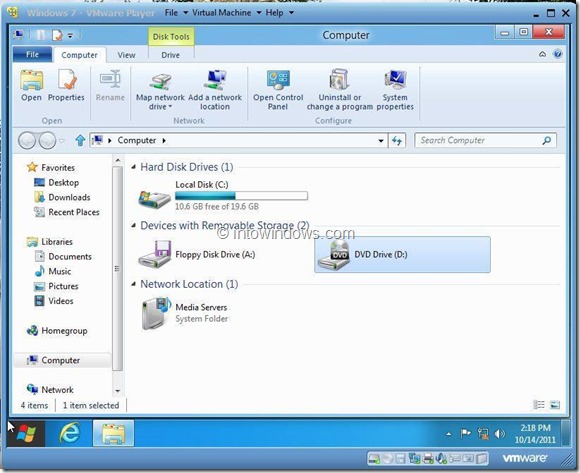Open Properties from the ribbon

point(66,85)
